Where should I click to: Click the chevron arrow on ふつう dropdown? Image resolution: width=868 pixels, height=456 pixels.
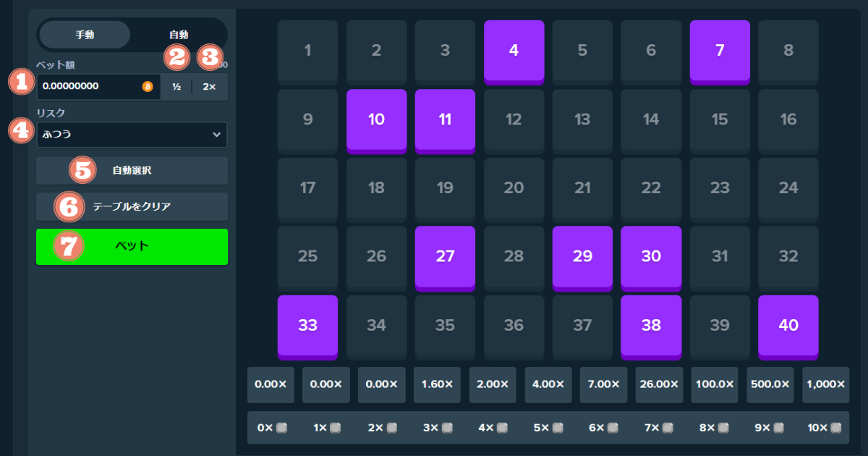(216, 135)
